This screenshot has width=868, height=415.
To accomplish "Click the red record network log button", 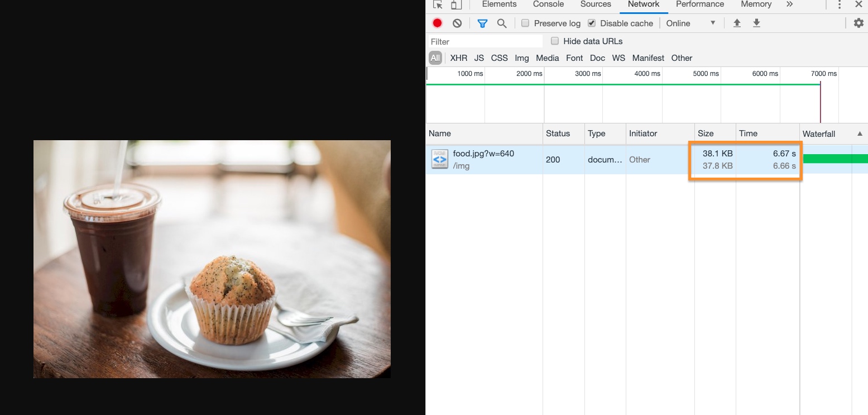I will (x=438, y=23).
